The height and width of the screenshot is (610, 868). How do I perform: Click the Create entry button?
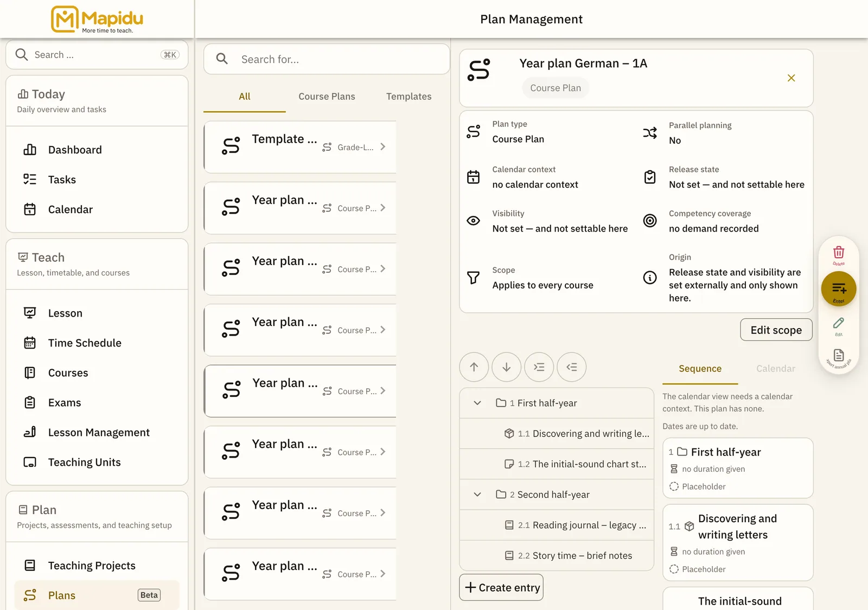click(x=501, y=587)
